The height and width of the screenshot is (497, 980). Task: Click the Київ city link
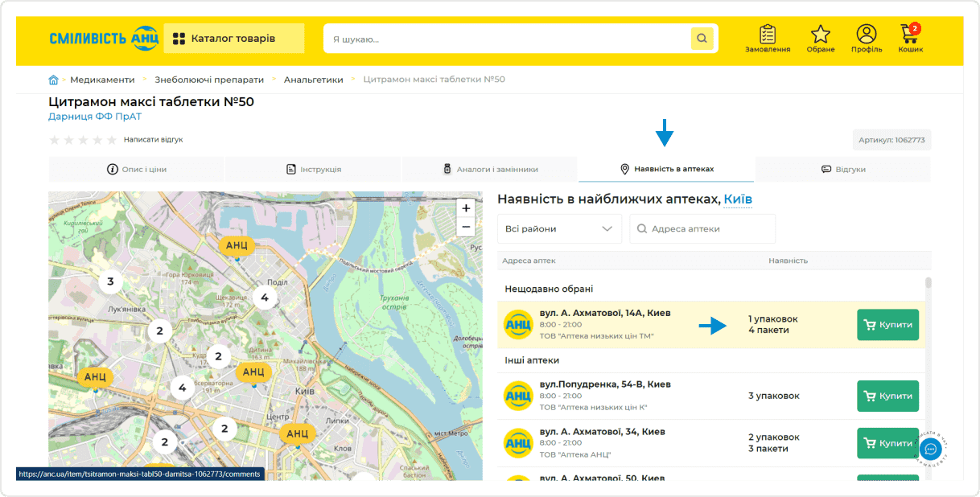(738, 199)
